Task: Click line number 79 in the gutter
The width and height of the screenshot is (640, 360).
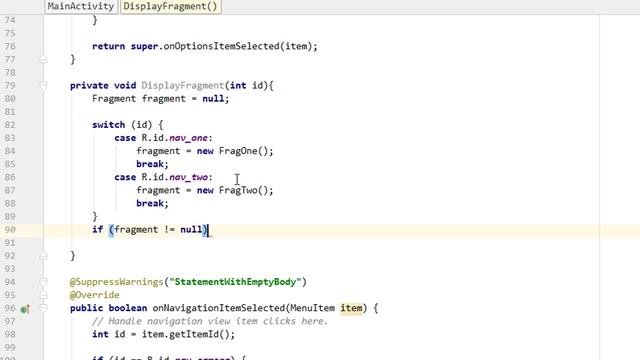Action: click(x=10, y=85)
